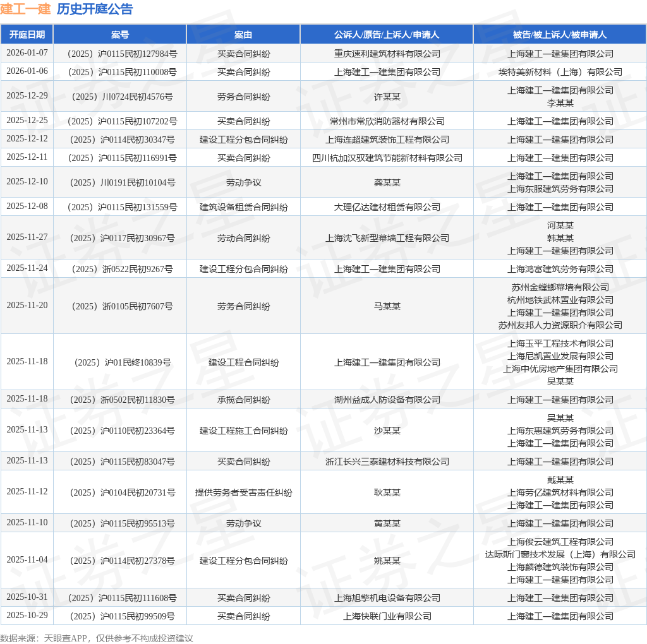Click plaintiff 上海沈飞新型幕墙工程有限公司
Screen dimensions: 647x644
point(387,238)
